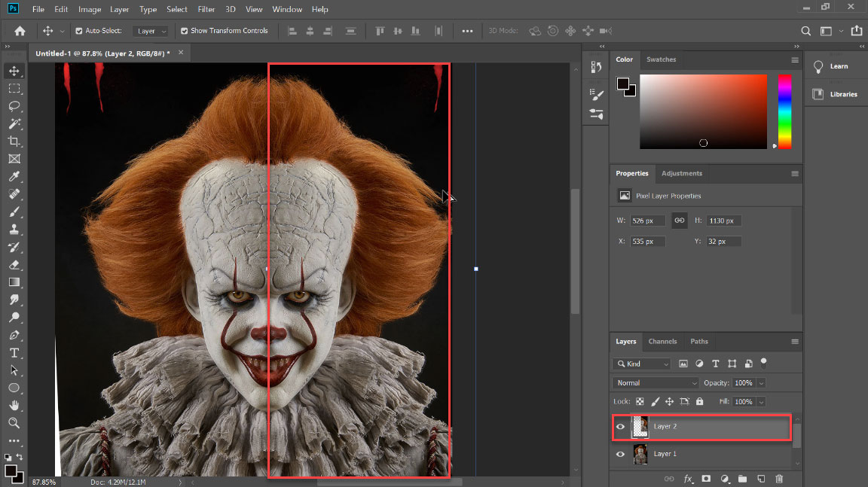Select the Smudge tool
Viewport: 868px width, 487px height.
point(14,300)
